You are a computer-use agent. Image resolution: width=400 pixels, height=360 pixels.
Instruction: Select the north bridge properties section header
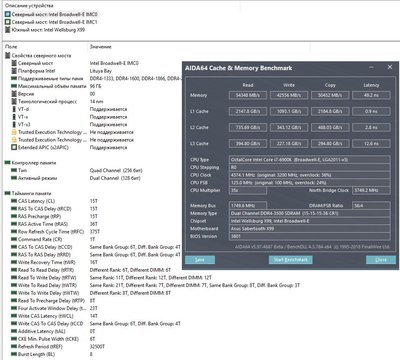point(38,55)
